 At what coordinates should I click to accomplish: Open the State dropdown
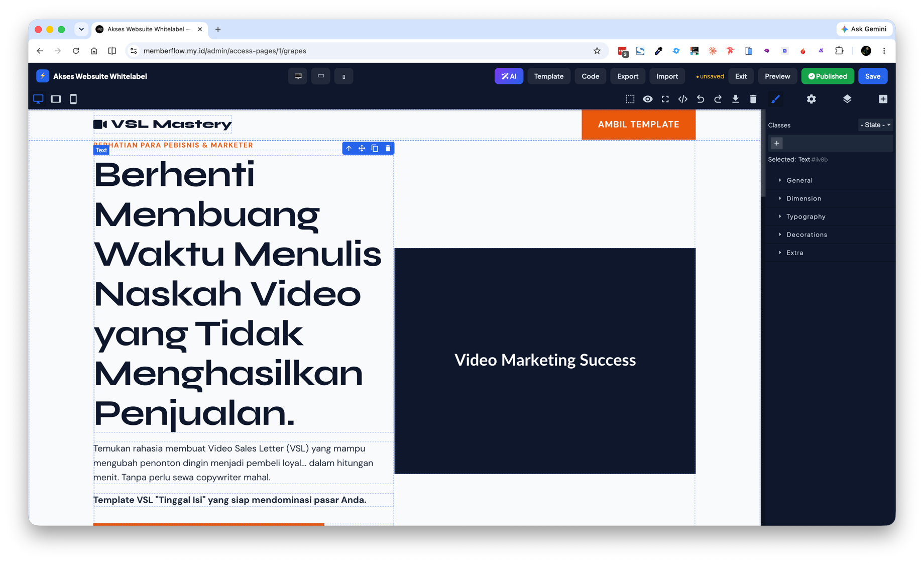(x=875, y=125)
